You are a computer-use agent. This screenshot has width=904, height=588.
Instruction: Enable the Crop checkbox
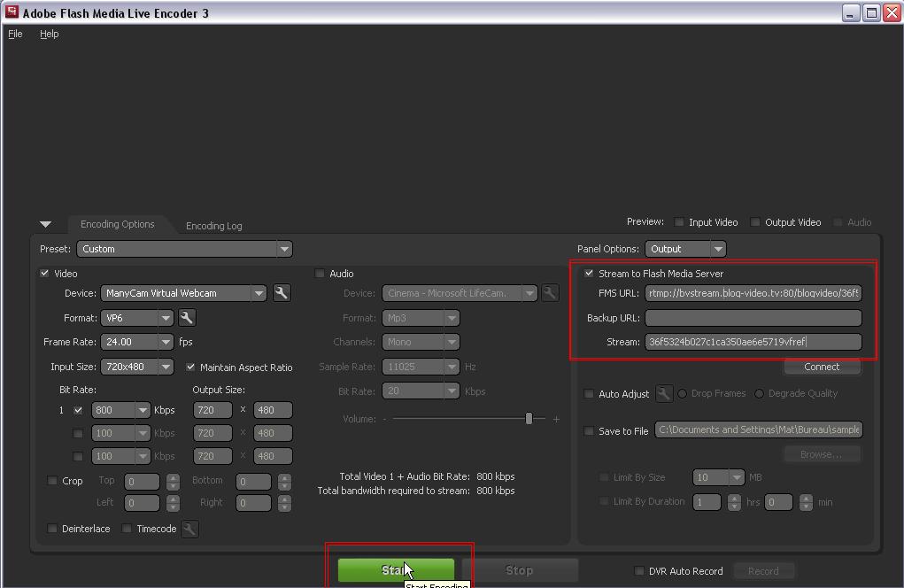point(52,480)
